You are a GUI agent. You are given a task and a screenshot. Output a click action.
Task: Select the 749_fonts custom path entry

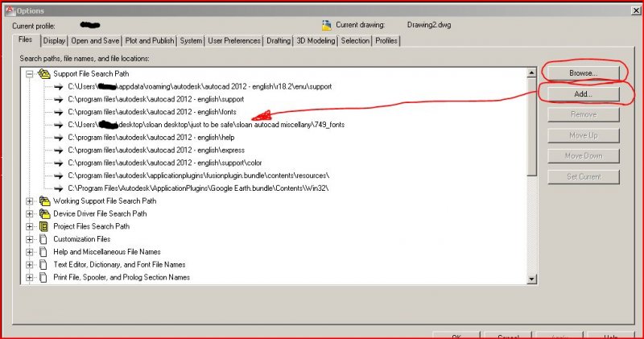click(206, 125)
